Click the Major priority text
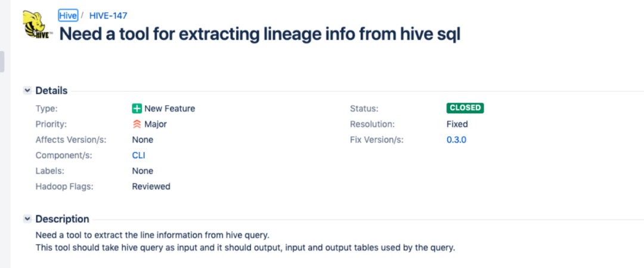644x268 pixels. tap(156, 124)
